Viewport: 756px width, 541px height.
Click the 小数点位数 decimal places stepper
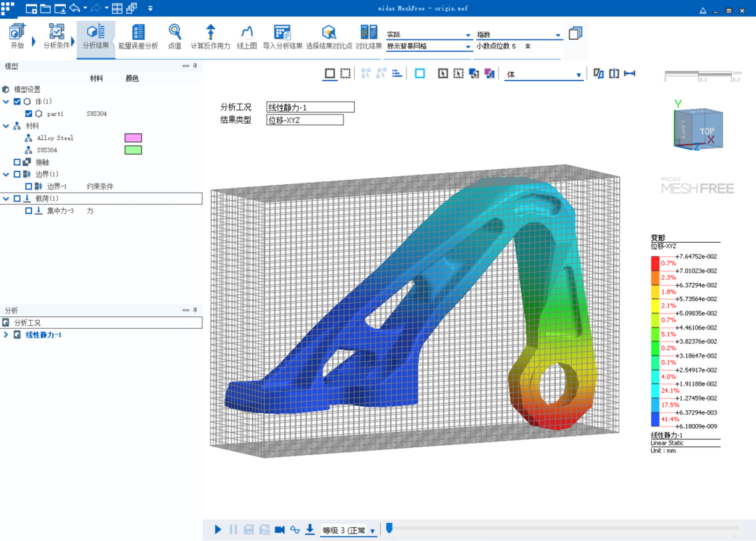528,46
